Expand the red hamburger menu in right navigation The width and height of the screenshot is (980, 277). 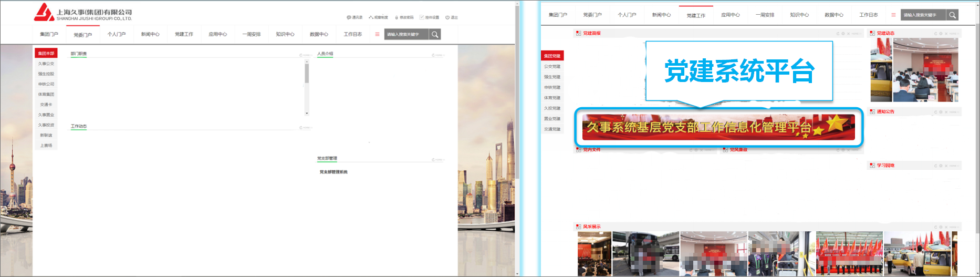(893, 15)
